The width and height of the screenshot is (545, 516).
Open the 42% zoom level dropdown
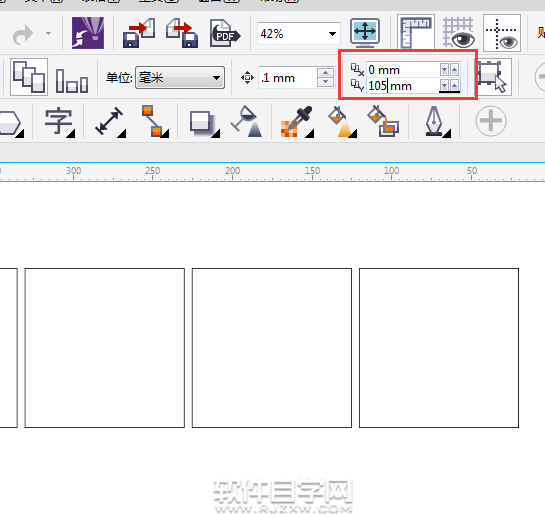click(x=332, y=34)
